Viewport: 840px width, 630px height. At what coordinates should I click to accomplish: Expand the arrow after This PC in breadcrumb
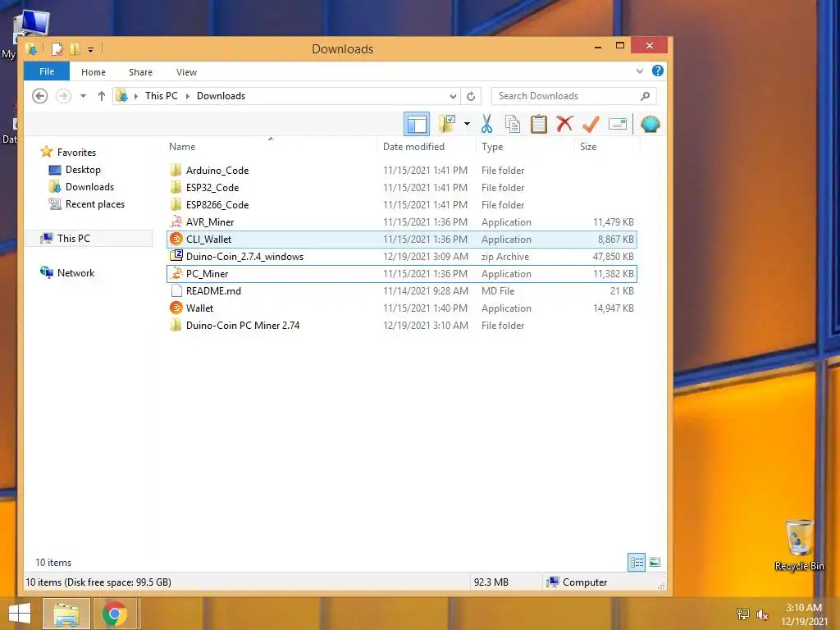188,97
